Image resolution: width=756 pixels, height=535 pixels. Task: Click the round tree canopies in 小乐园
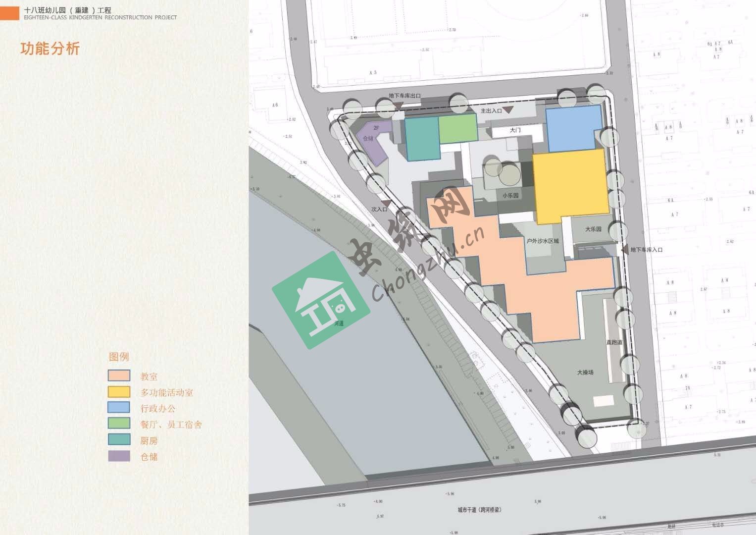503,171
